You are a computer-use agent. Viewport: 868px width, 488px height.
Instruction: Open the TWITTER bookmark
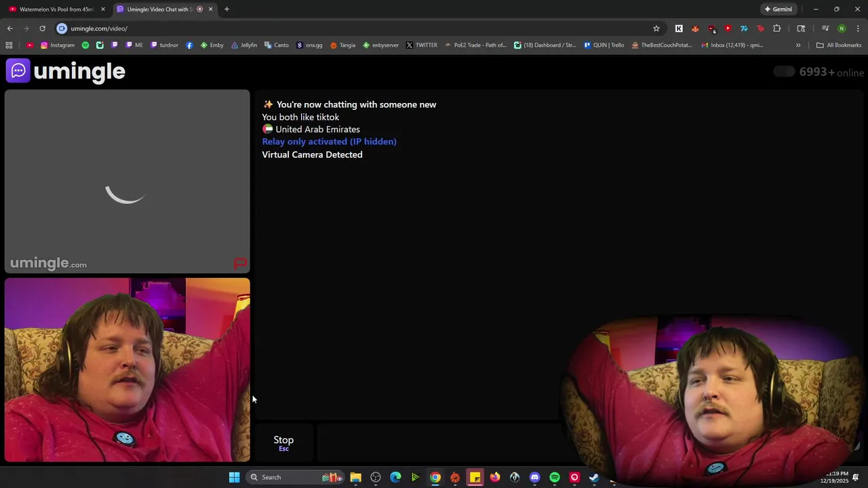(421, 45)
